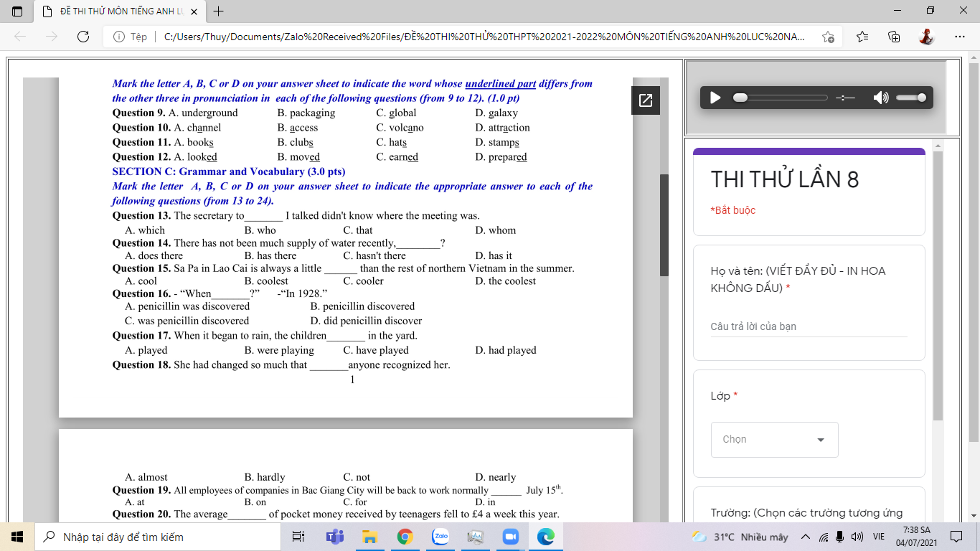The width and height of the screenshot is (980, 551).
Task: Show hidden system tray icons chevron
Action: click(x=806, y=537)
